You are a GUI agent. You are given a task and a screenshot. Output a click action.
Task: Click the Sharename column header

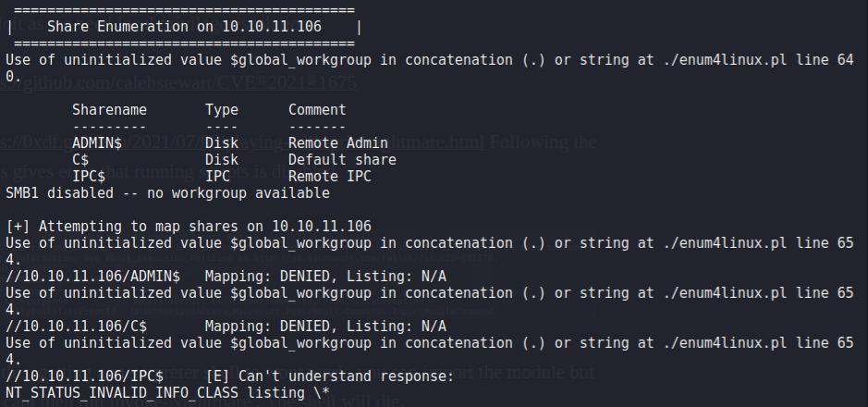[x=109, y=110]
